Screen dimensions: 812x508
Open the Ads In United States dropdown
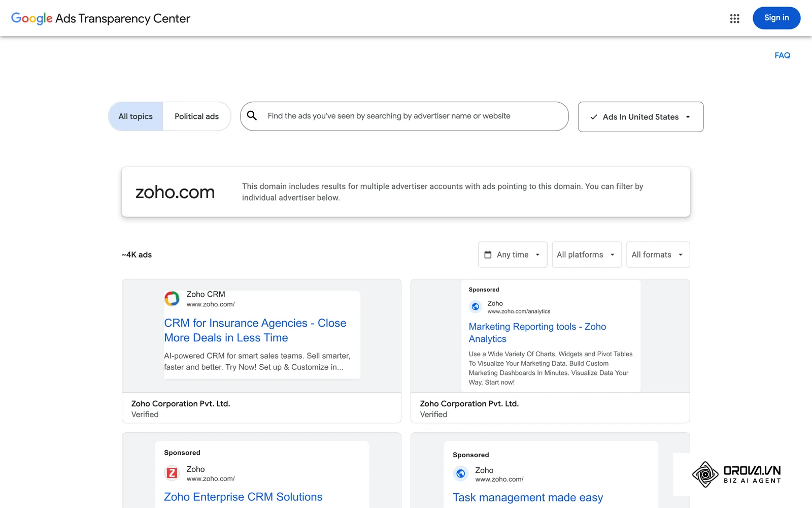(x=640, y=117)
